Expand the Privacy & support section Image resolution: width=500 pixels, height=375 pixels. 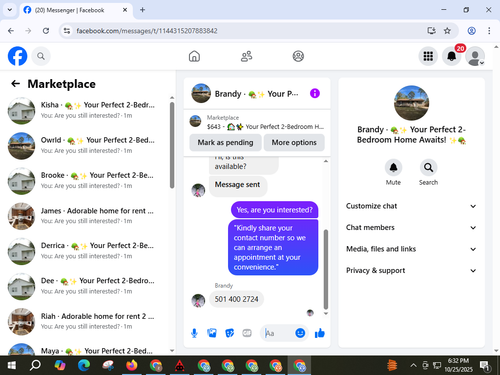click(411, 270)
